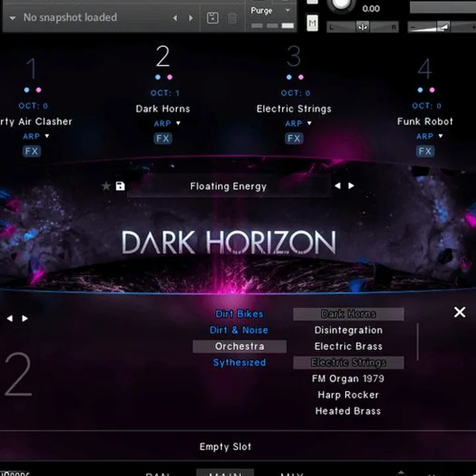476x476 pixels.
Task: Open the Floating Energy preset name
Action: 229,186
